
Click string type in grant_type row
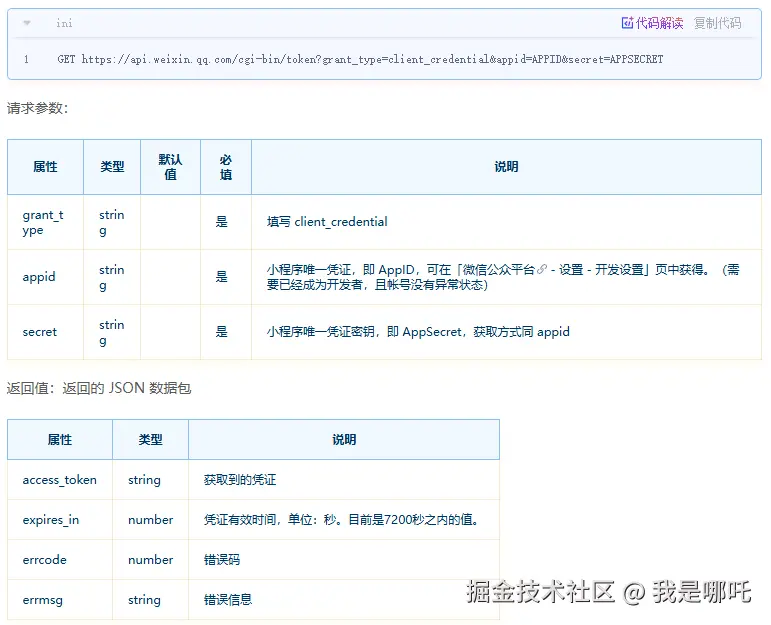(x=112, y=222)
